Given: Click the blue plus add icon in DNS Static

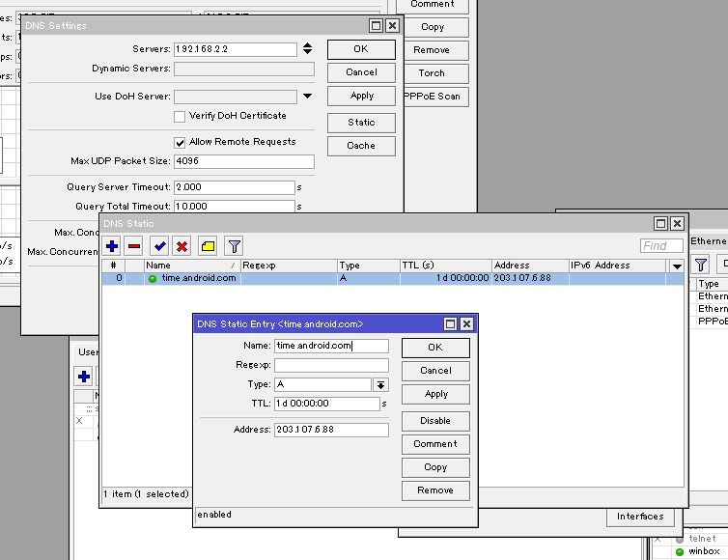Looking at the screenshot, I should click(113, 246).
